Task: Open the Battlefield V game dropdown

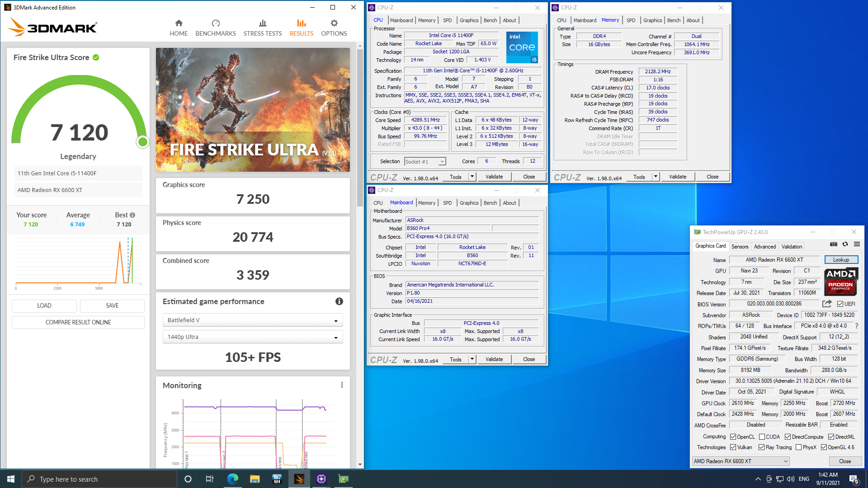Action: [x=252, y=320]
